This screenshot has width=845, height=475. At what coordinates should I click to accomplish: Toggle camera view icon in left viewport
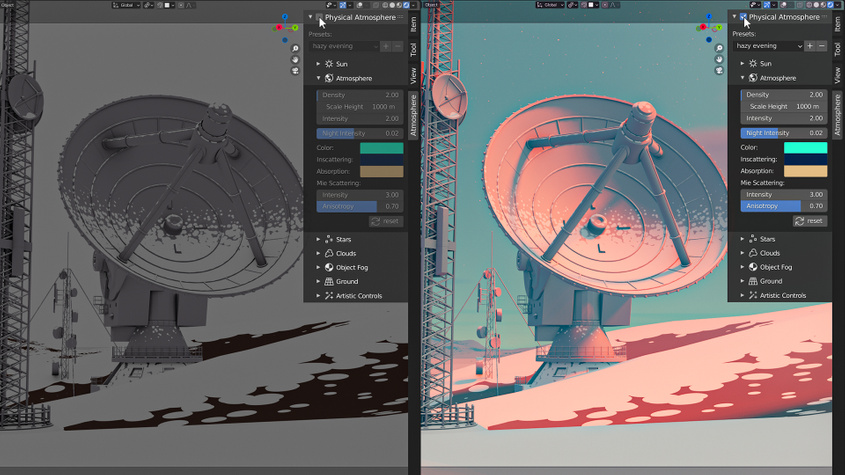coord(295,71)
